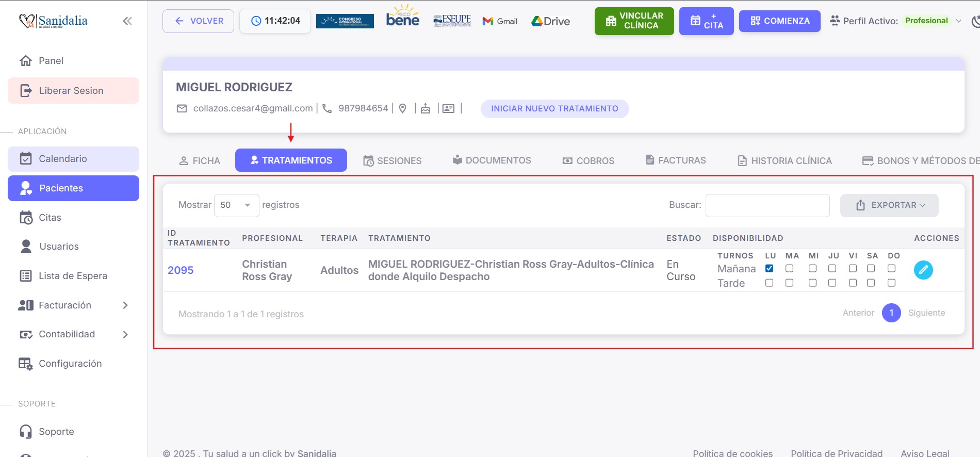Click the blue pencil edit icon for treatment 2095
Viewport: 980px width, 457px height.
click(923, 270)
